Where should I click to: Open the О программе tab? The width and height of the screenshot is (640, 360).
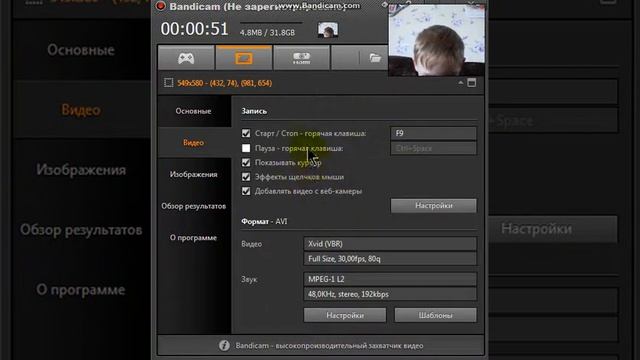pos(193,238)
